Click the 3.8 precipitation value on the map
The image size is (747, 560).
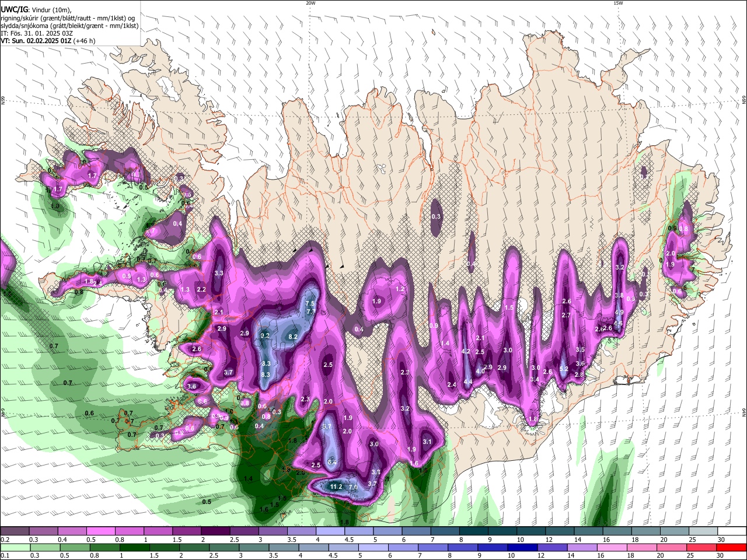(x=619, y=296)
